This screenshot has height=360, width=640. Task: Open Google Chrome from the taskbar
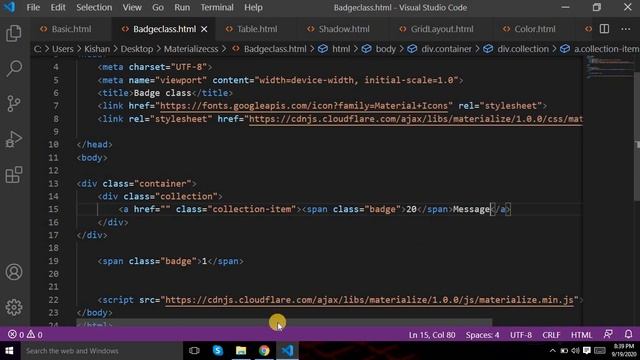coord(264,351)
